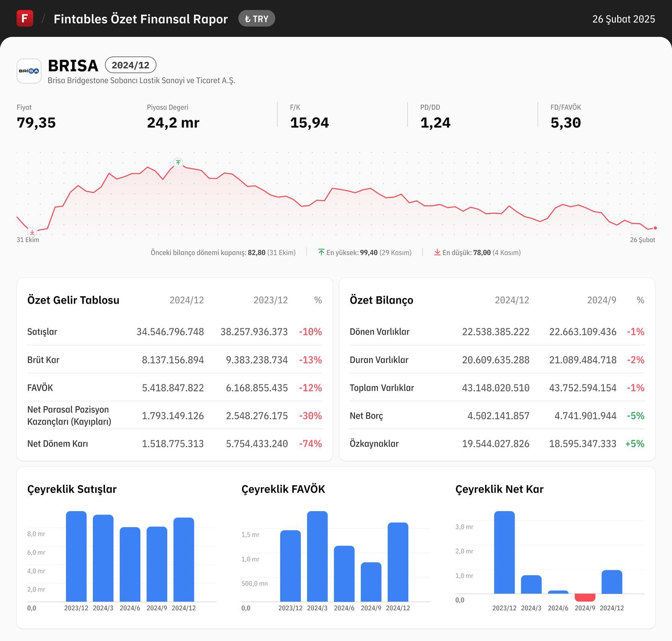Click the +5% change for Özkaynaklar
The width and height of the screenshot is (672, 641).
pos(635,444)
